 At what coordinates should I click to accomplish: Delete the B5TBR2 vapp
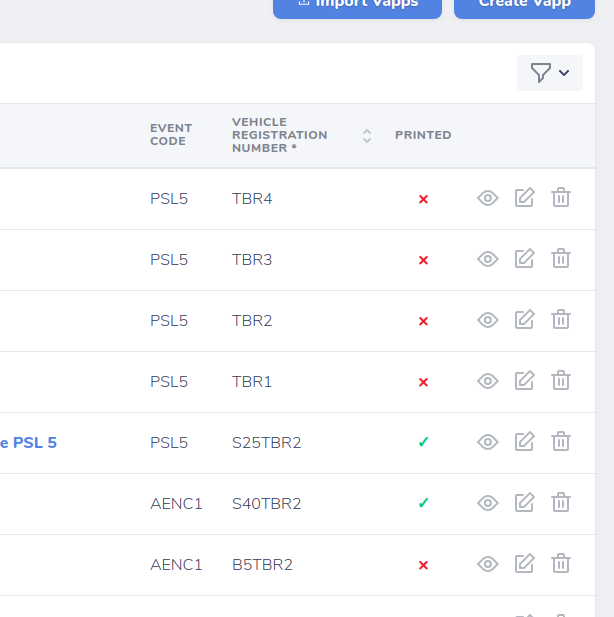[x=560, y=563]
